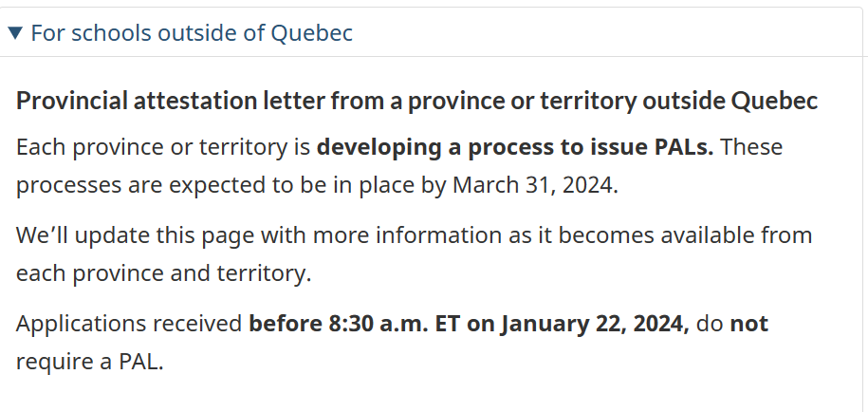The image size is (868, 412).
Task: Collapse the triangle arrow beside schools outside Quebec
Action: 15,33
